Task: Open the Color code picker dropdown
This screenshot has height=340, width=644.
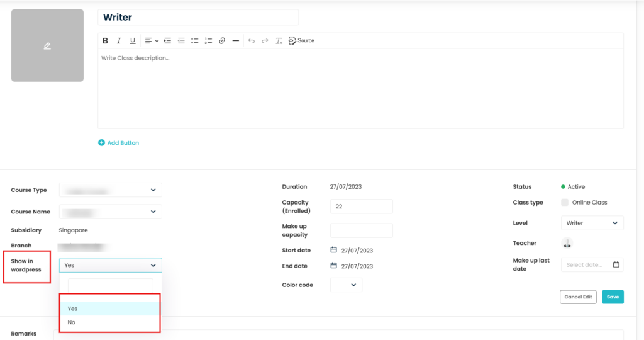Action: coord(346,285)
